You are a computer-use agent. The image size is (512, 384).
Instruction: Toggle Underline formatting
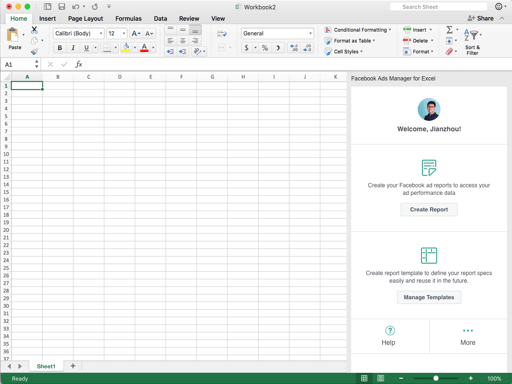click(x=86, y=48)
